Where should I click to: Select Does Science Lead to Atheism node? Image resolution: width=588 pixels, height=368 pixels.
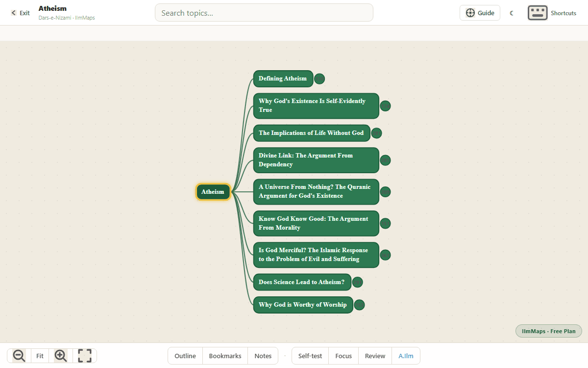302,282
